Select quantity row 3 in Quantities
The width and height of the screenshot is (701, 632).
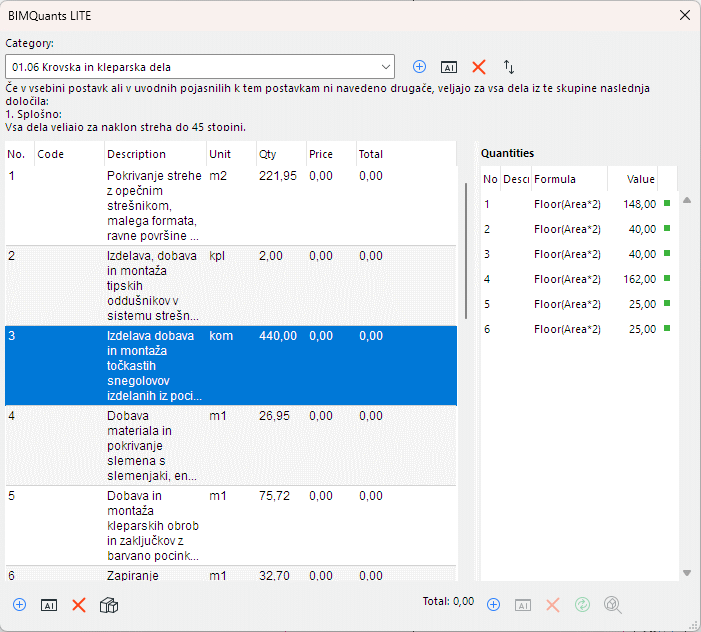point(579,254)
